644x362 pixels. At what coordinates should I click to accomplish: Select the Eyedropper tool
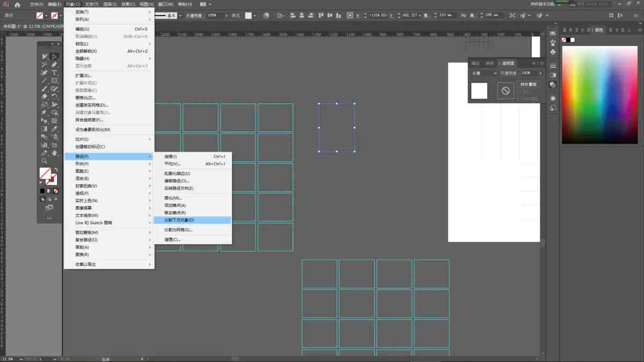(54, 129)
